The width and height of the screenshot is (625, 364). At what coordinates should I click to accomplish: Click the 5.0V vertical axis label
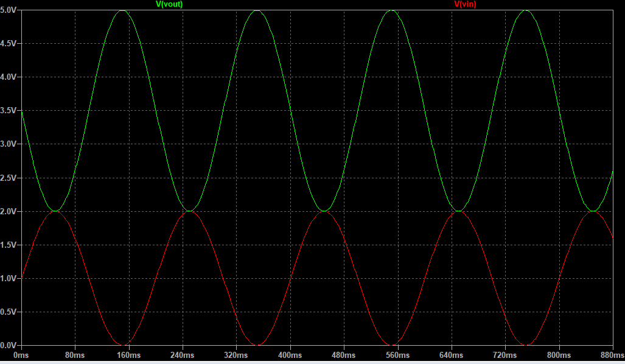pos(9,10)
